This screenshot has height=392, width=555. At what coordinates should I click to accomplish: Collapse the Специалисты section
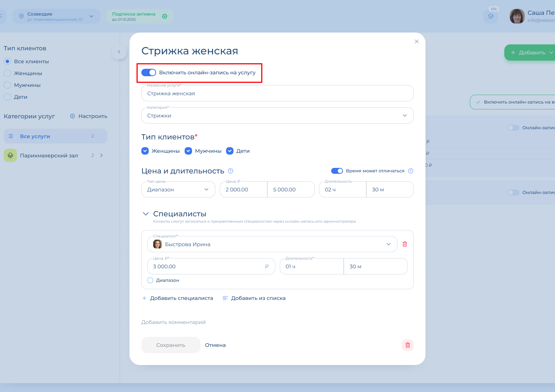[x=146, y=214]
